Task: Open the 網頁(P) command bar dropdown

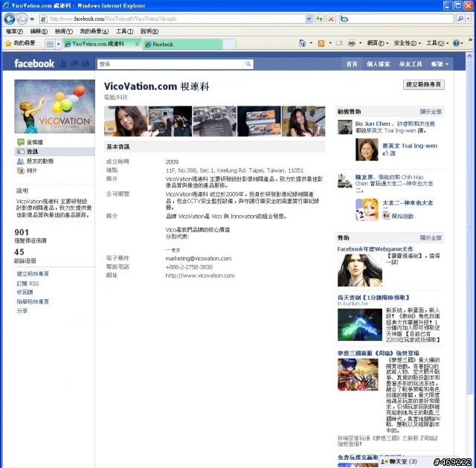Action: coord(377,43)
